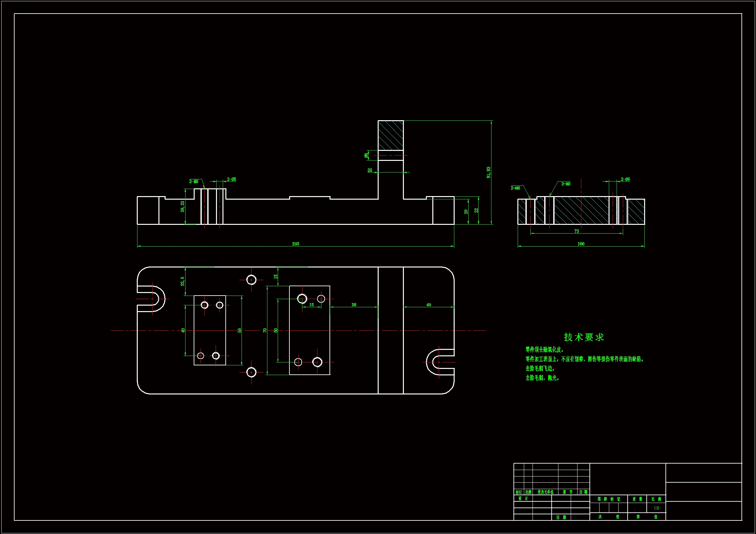
Task: Select the 1:1 scale value in title block
Action: click(x=656, y=508)
